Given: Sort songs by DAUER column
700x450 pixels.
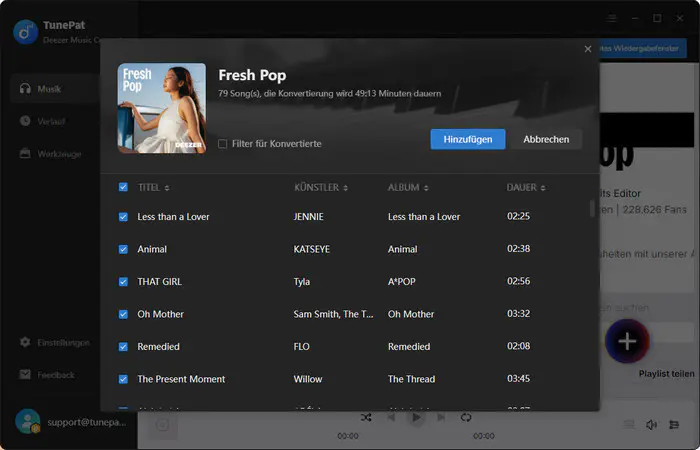Looking at the screenshot, I should click(x=526, y=188).
